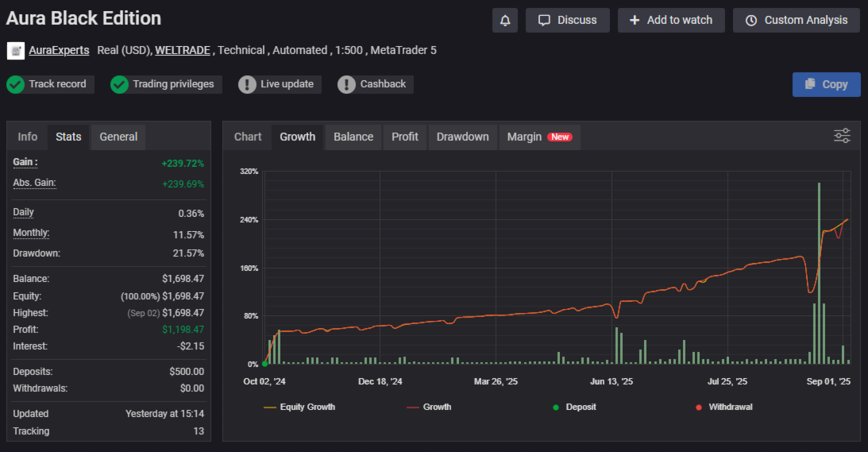Open the Drawdown chart tab
Screen dimensions: 868x452
point(462,137)
